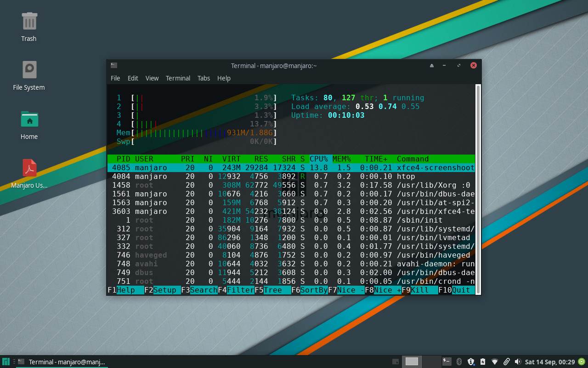Viewport: 588px width, 368px height.
Task: Open the clipboard paperclip tray icon
Action: click(x=506, y=362)
